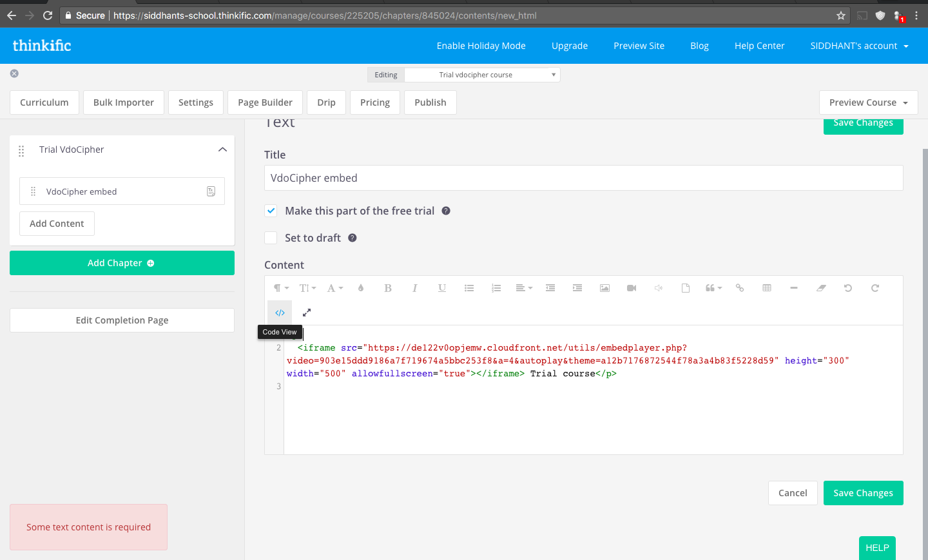
Task: Click the insert file icon
Action: [x=686, y=288]
